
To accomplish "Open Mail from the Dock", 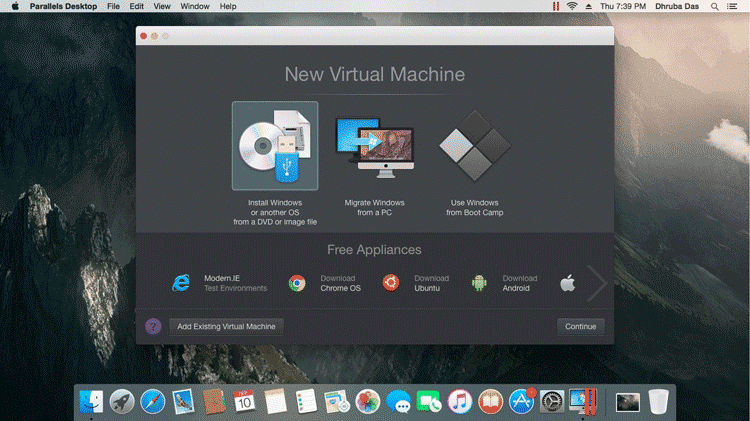I will pos(183,401).
